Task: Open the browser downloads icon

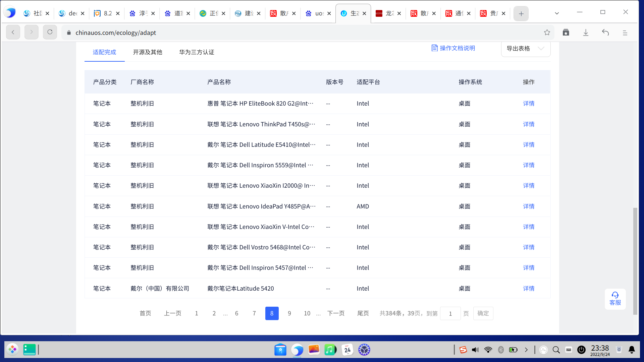Action: click(x=586, y=33)
